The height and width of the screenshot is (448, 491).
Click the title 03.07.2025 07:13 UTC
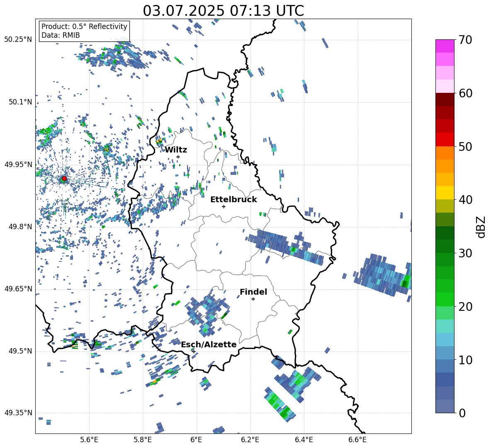click(223, 11)
